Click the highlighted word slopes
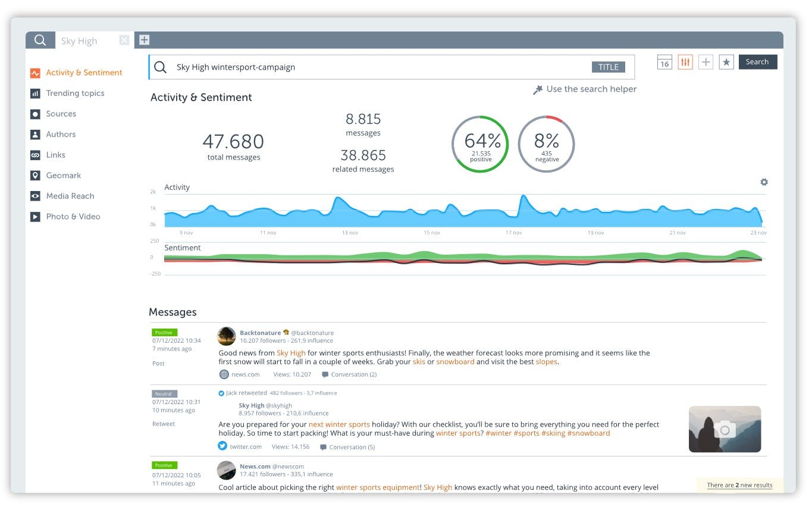The width and height of the screenshot is (812, 513). pyautogui.click(x=547, y=362)
